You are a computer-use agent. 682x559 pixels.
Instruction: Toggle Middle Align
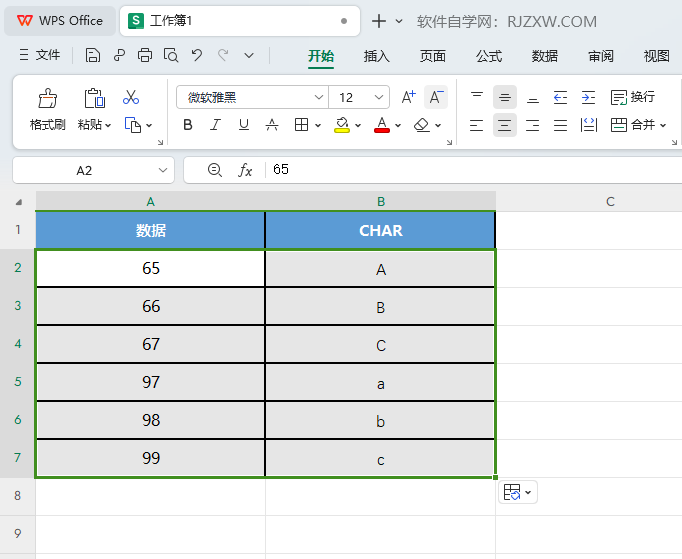coord(505,97)
